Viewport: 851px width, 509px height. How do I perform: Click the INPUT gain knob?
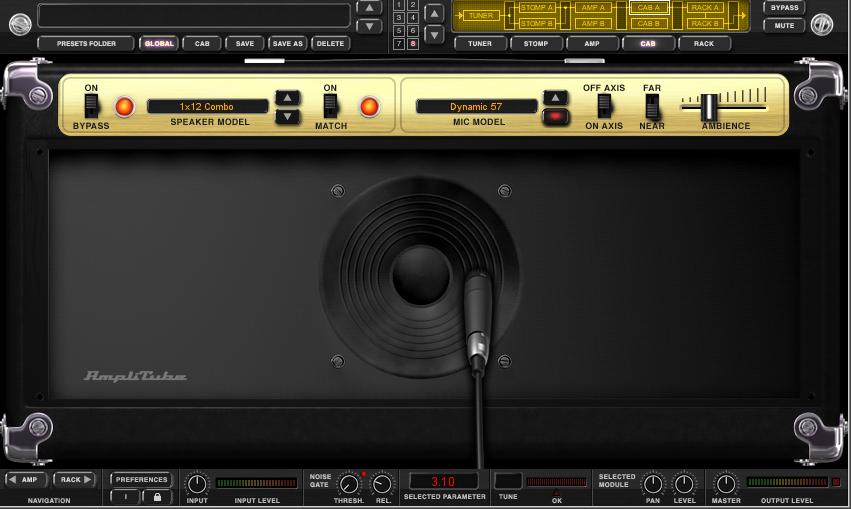point(197,483)
